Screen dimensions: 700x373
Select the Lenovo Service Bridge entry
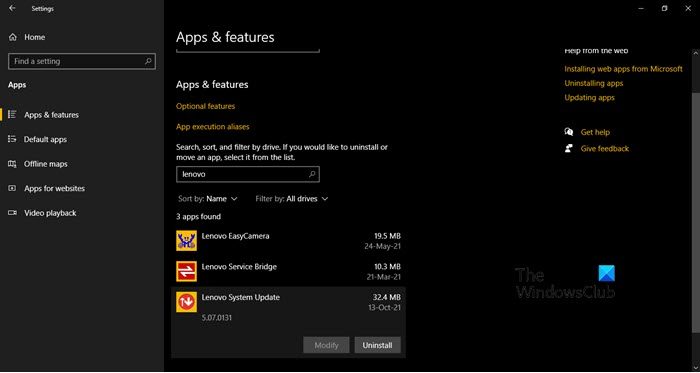[x=288, y=271]
